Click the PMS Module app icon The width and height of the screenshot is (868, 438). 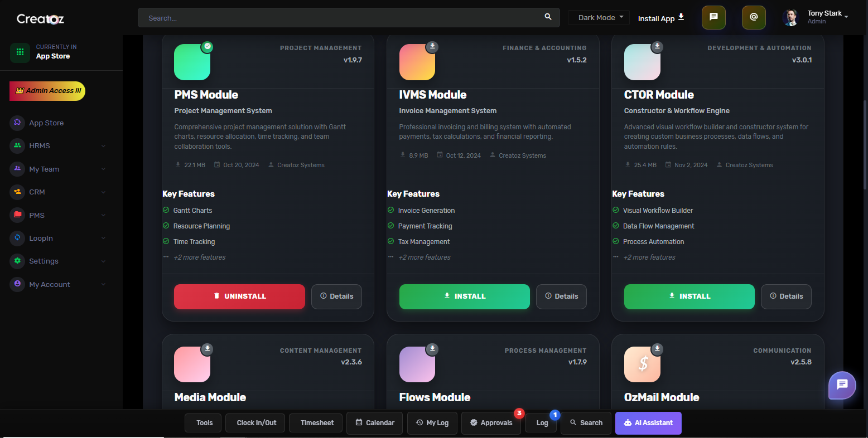(x=192, y=62)
